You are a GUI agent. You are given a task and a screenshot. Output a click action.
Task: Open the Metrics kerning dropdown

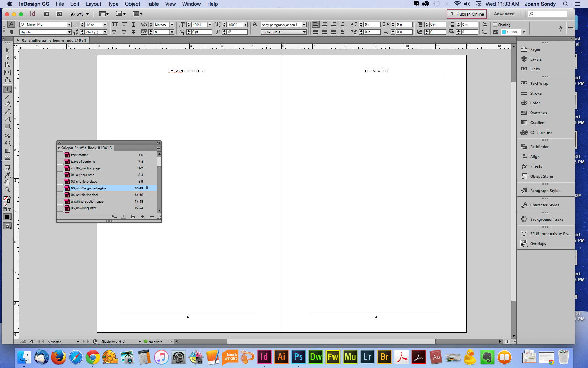pos(172,25)
